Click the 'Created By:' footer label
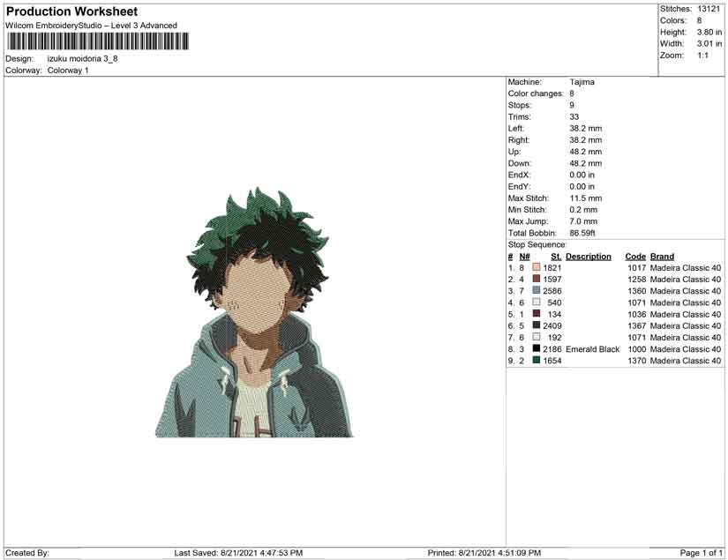Screen dimensions: 728x560 tap(27, 553)
